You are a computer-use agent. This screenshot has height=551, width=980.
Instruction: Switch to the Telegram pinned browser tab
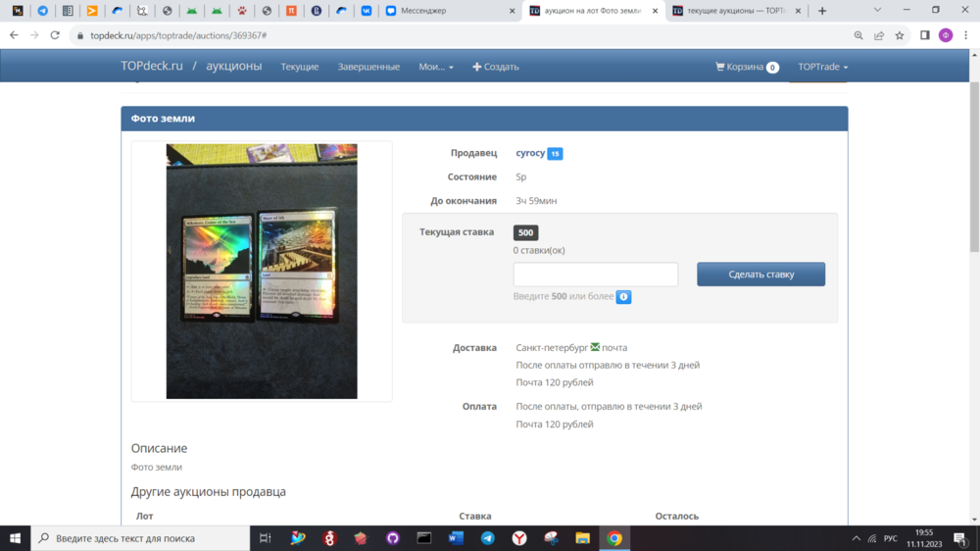tap(42, 11)
